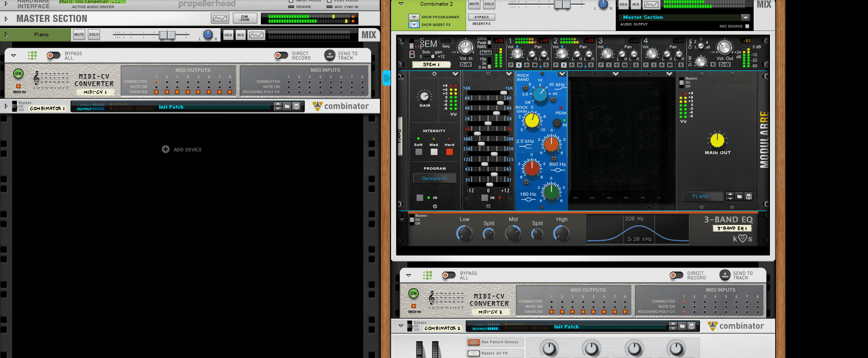
Task: Click MIX button on Combinator 2 channel
Action: 636,4
